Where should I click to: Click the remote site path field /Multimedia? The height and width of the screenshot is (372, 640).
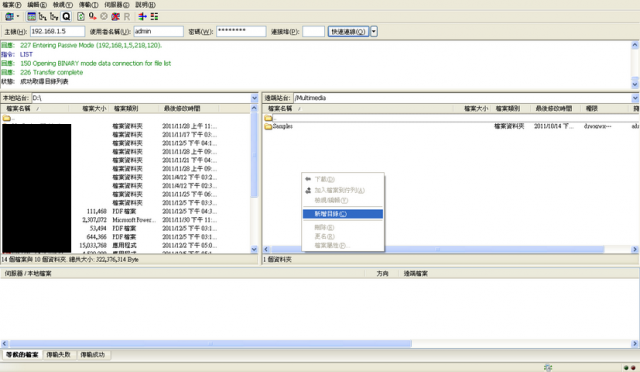462,98
